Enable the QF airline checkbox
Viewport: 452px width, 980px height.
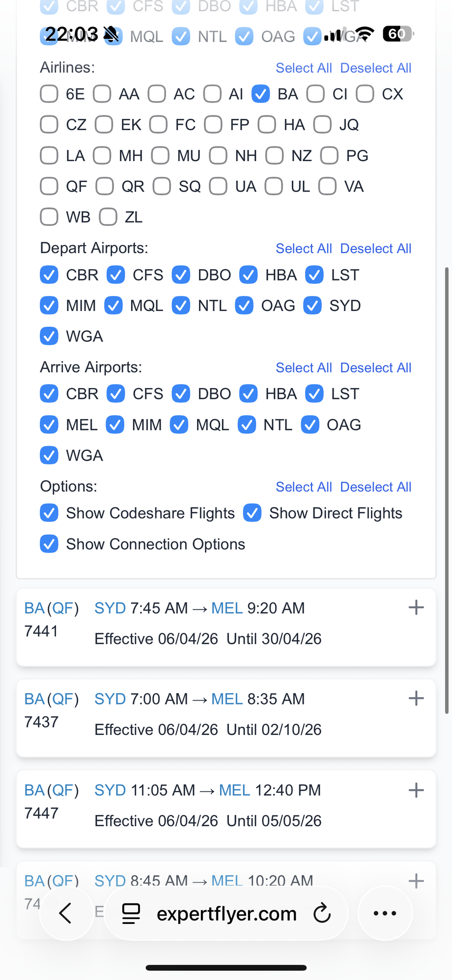pyautogui.click(x=49, y=187)
